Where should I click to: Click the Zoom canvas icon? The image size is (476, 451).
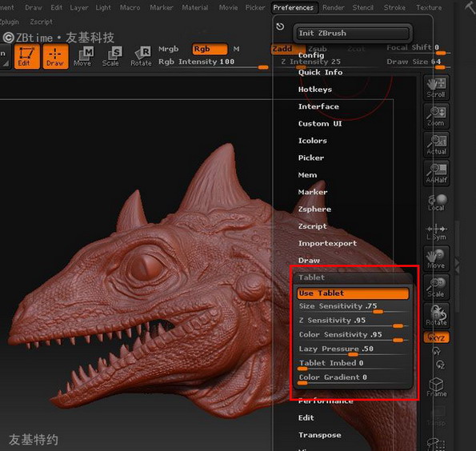(436, 116)
